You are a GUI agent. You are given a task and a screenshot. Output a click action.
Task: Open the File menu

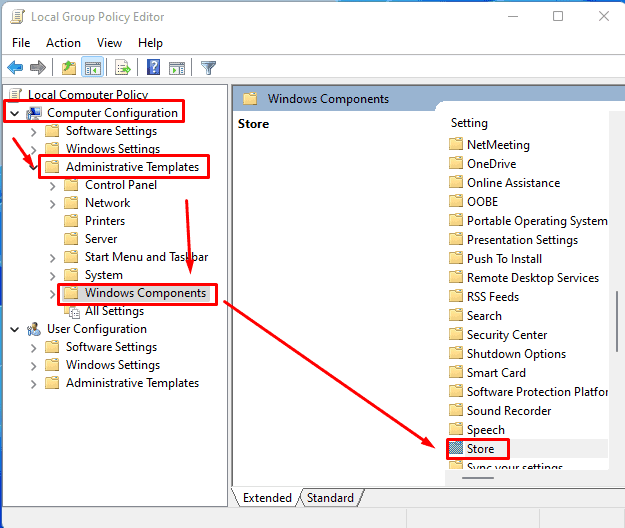click(21, 43)
